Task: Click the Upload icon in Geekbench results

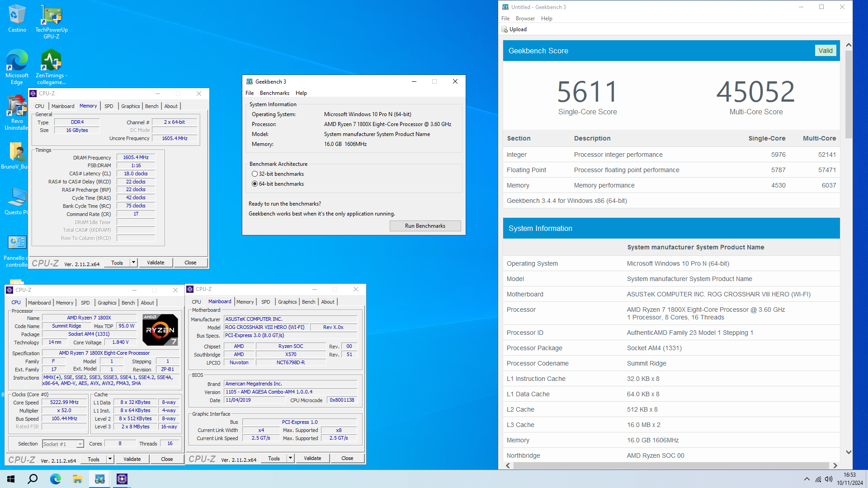Action: pyautogui.click(x=505, y=29)
